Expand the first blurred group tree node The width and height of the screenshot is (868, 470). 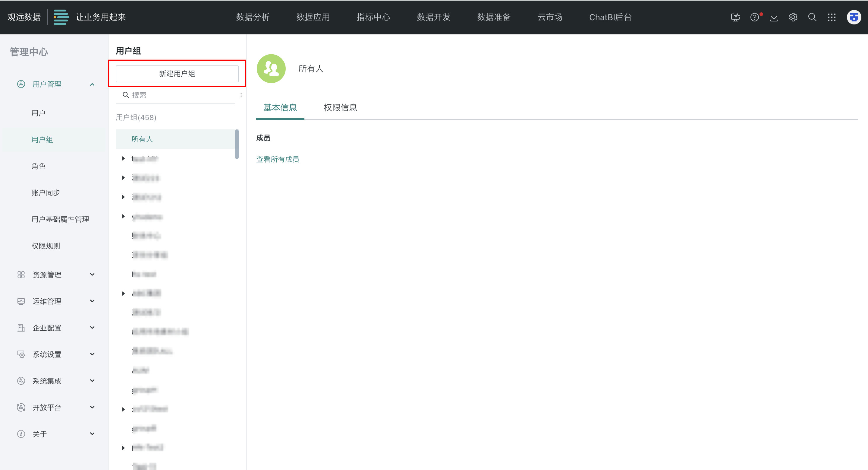pos(123,158)
